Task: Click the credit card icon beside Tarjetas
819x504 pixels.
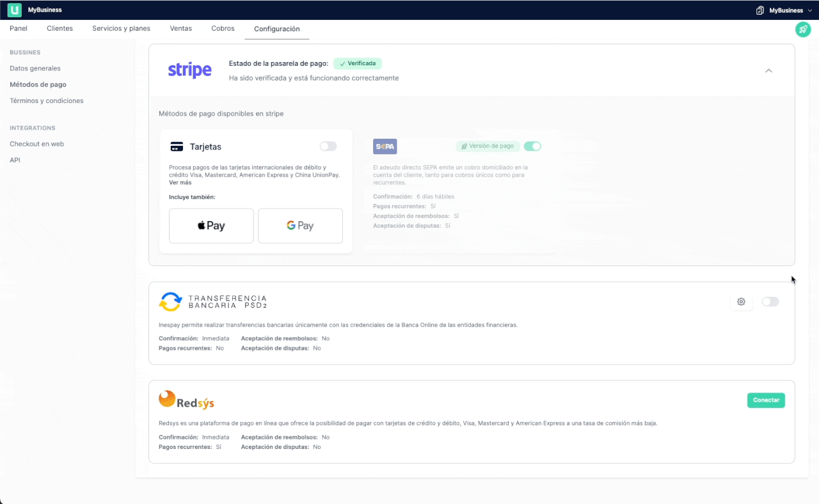Action: [177, 146]
